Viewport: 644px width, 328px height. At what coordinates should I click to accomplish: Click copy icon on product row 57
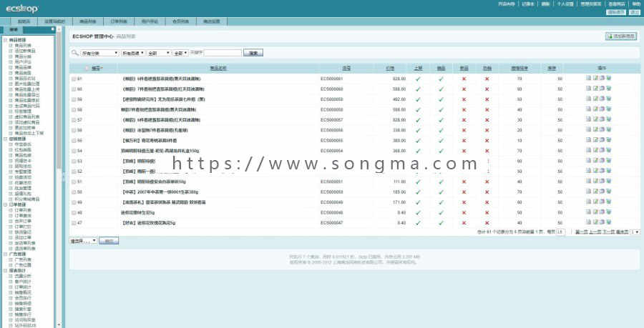pyautogui.click(x=602, y=119)
